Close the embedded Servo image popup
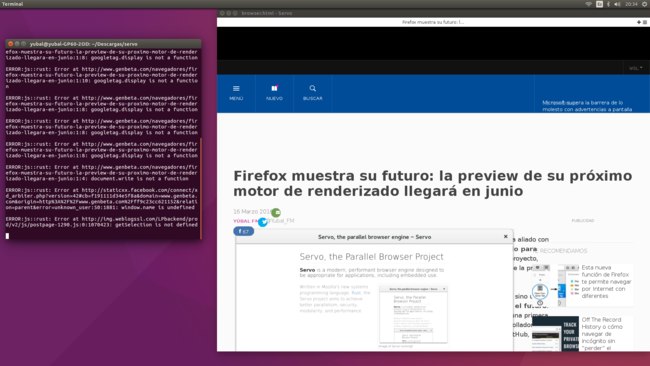Image resolution: width=650 pixels, height=366 pixels. (x=505, y=236)
